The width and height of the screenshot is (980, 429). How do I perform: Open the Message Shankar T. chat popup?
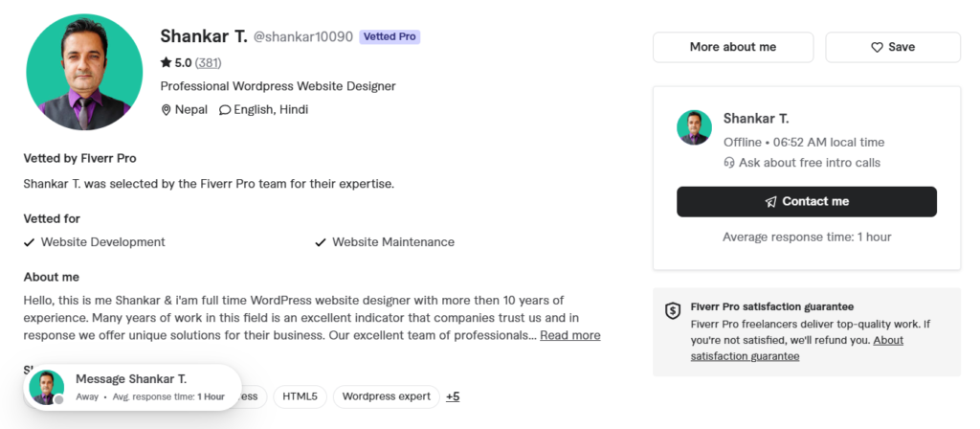coord(132,387)
